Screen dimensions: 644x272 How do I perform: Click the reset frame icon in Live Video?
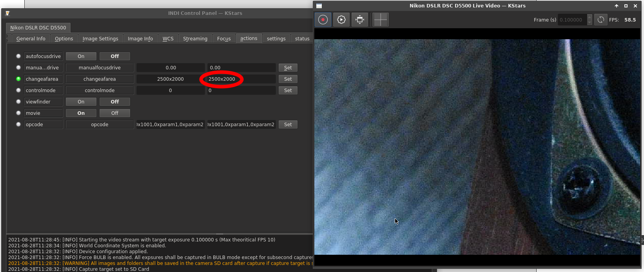[x=360, y=20]
